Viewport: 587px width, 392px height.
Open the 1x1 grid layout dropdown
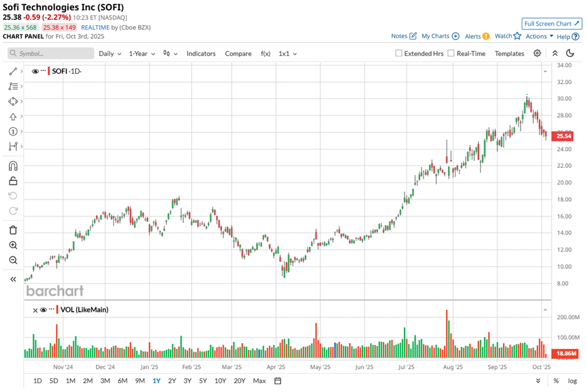tap(287, 53)
